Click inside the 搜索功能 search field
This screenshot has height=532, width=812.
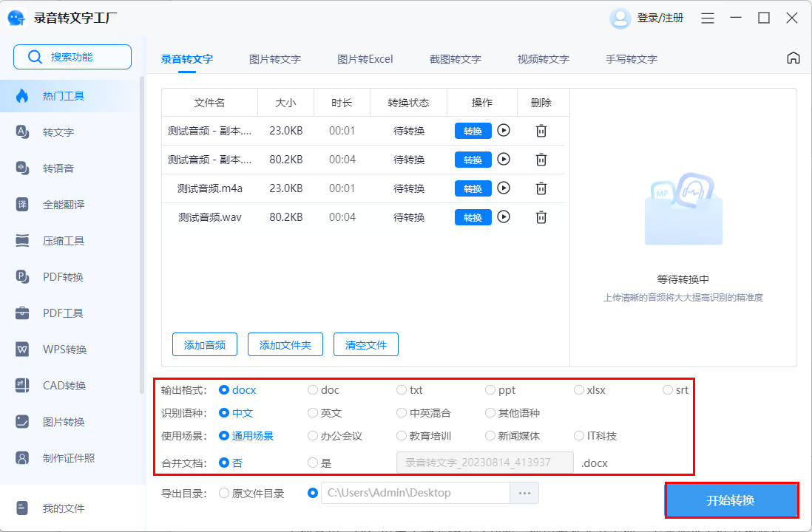[x=72, y=56]
